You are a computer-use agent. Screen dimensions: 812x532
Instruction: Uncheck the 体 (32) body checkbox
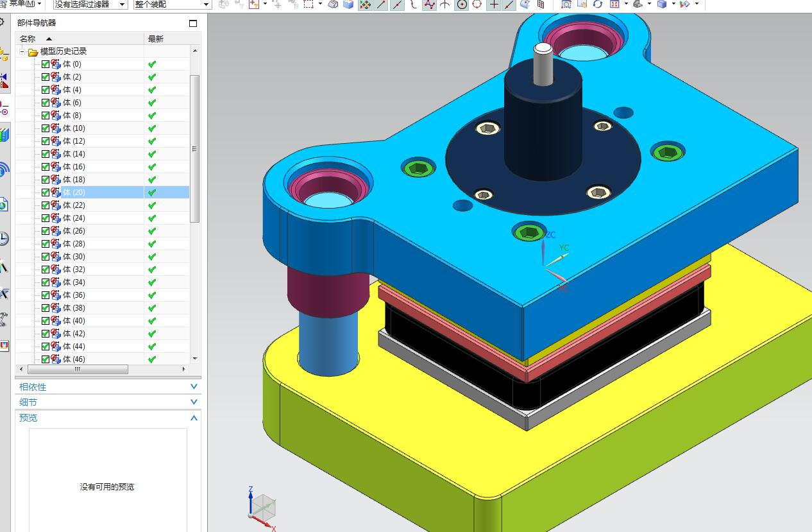(x=46, y=270)
